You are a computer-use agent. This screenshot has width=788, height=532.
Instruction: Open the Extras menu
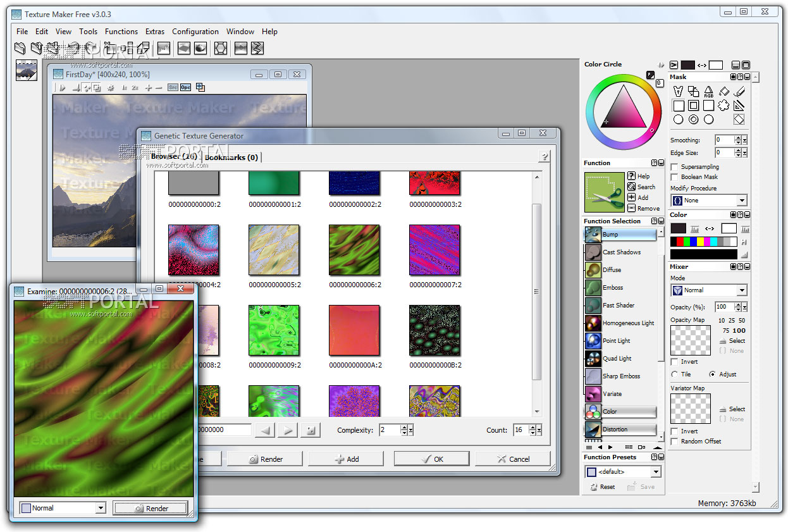click(x=155, y=32)
